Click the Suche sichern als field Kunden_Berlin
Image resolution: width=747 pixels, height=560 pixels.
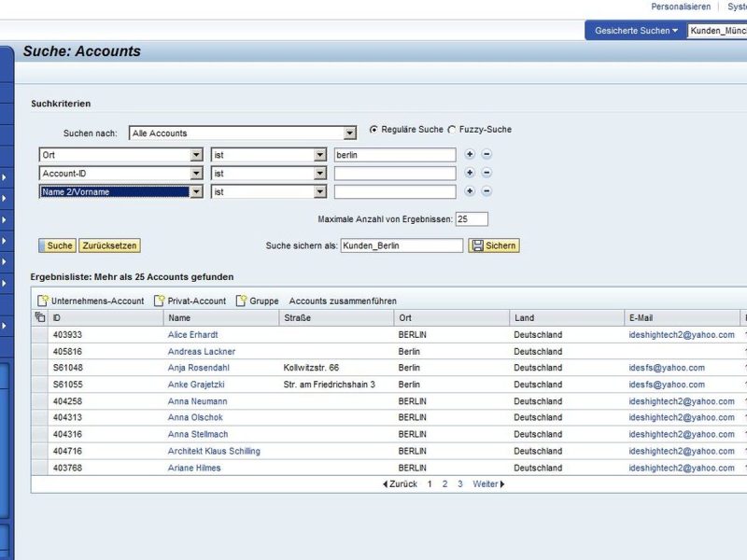[x=402, y=245]
